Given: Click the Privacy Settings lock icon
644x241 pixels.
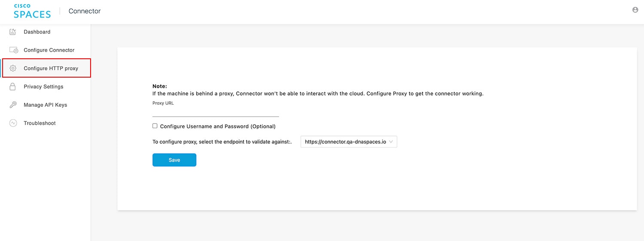Looking at the screenshot, I should point(13,87).
